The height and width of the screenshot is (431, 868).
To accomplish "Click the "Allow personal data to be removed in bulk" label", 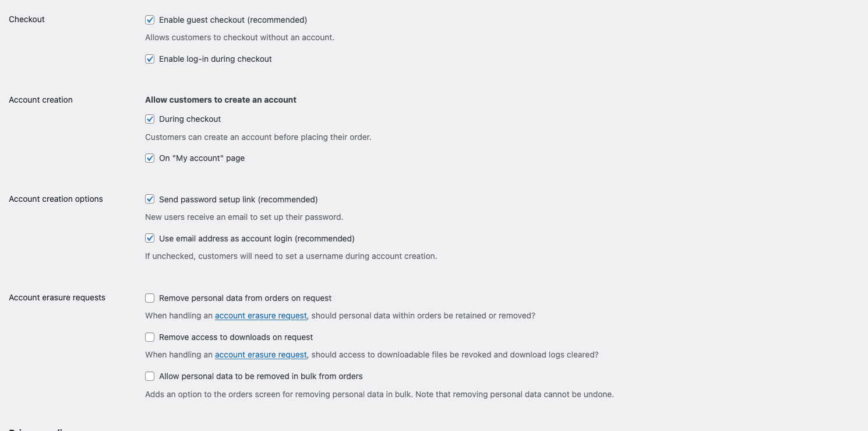I will pos(260,376).
